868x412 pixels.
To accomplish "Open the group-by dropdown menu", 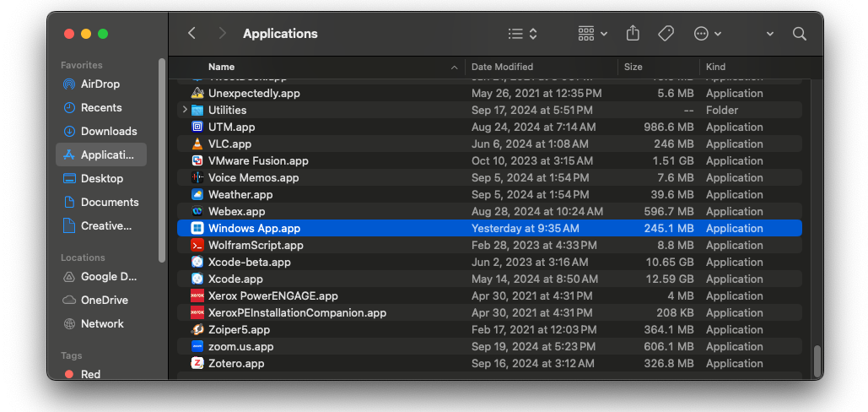I will (592, 34).
